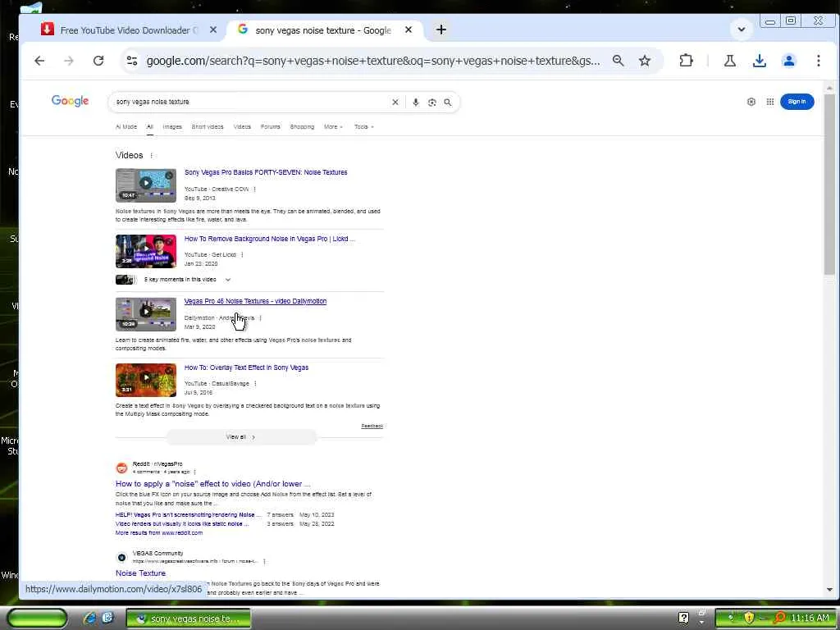Play the Remove Background Noise video thumbnail
The height and width of the screenshot is (630, 840).
click(146, 251)
